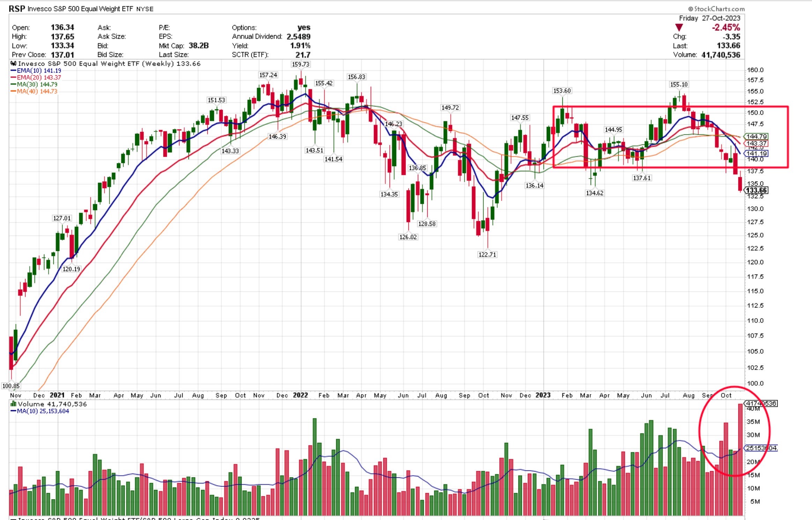Click the 122.71 bottom label
812x520 pixels.
(487, 254)
